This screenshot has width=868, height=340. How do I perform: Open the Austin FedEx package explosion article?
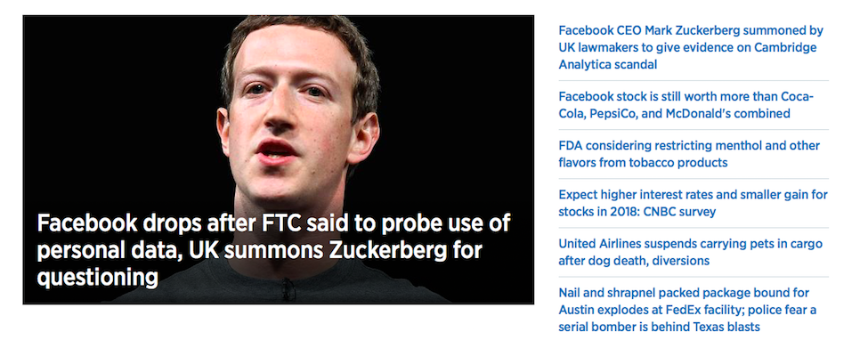(687, 309)
